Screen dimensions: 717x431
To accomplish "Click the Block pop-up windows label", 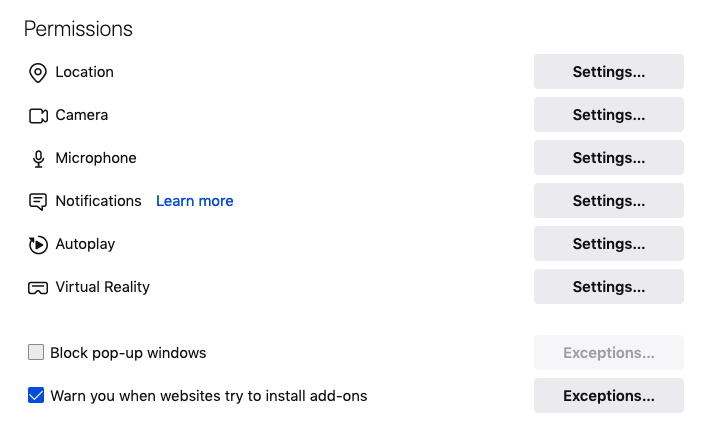I will tap(128, 353).
